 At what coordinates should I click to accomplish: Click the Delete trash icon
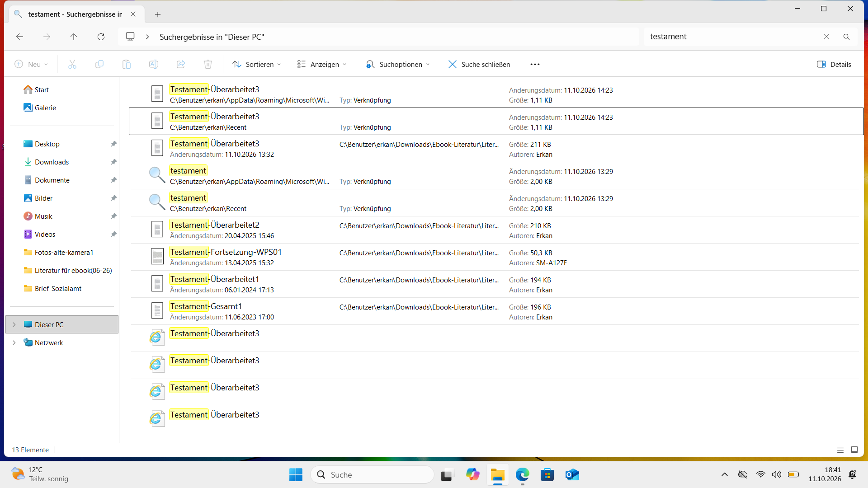point(208,64)
